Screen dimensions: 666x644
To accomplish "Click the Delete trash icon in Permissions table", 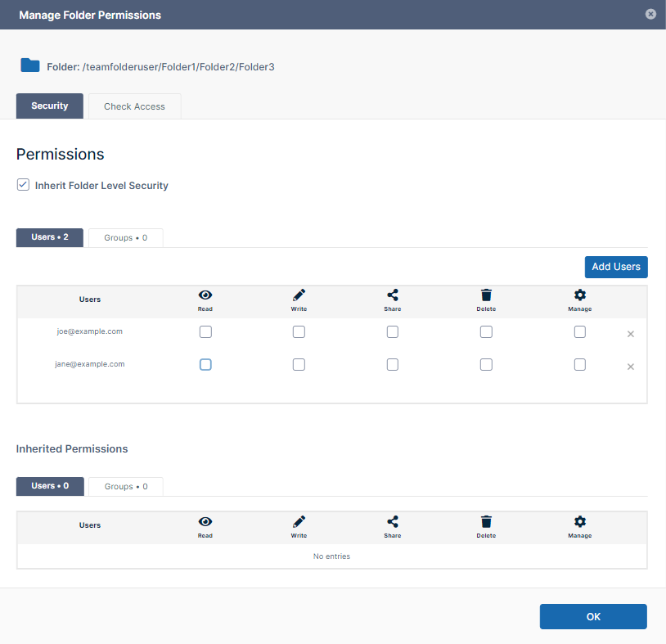I will click(x=486, y=295).
